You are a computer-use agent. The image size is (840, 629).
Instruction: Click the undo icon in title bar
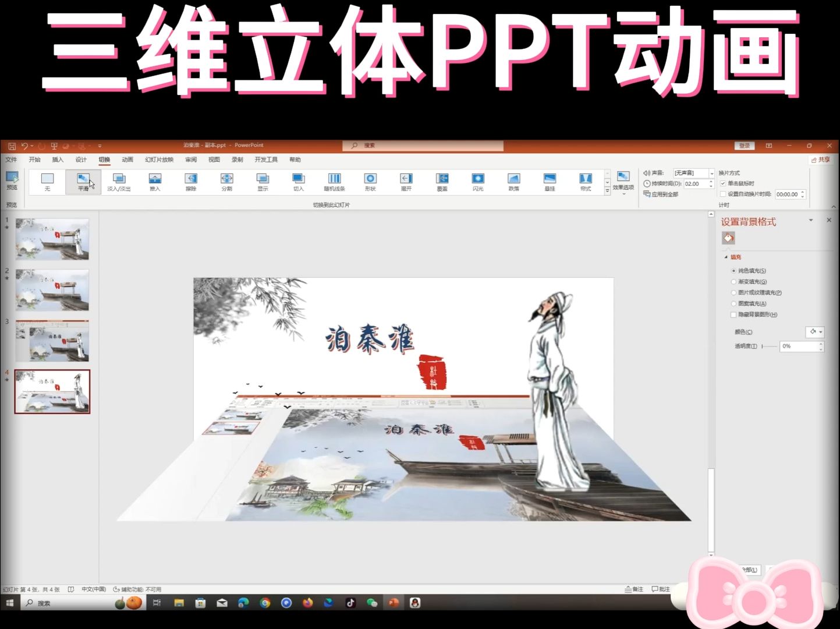pos(24,146)
